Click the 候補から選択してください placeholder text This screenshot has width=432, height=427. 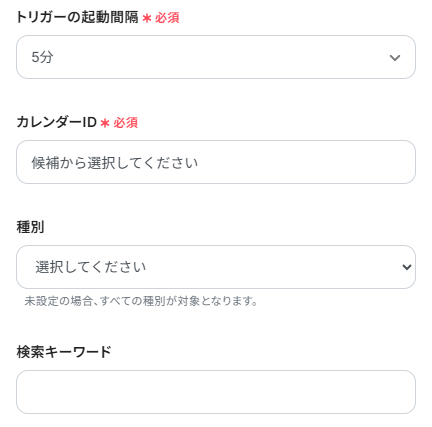(x=115, y=163)
